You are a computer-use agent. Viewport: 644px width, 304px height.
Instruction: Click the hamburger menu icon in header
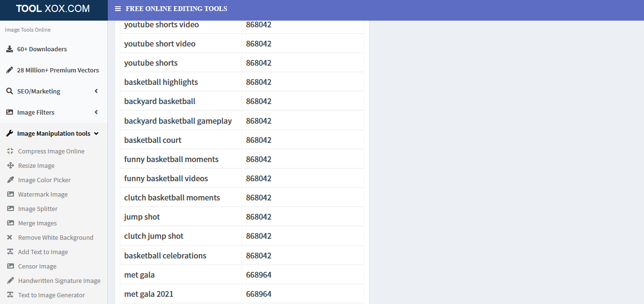118,9
